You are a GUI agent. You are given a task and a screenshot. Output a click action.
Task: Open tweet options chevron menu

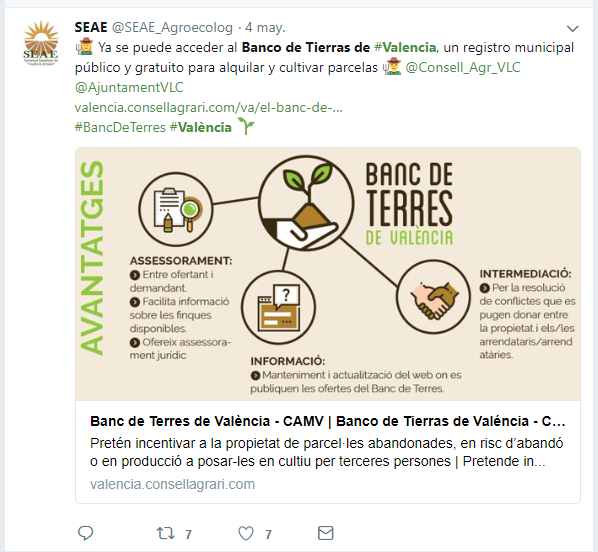point(572,29)
